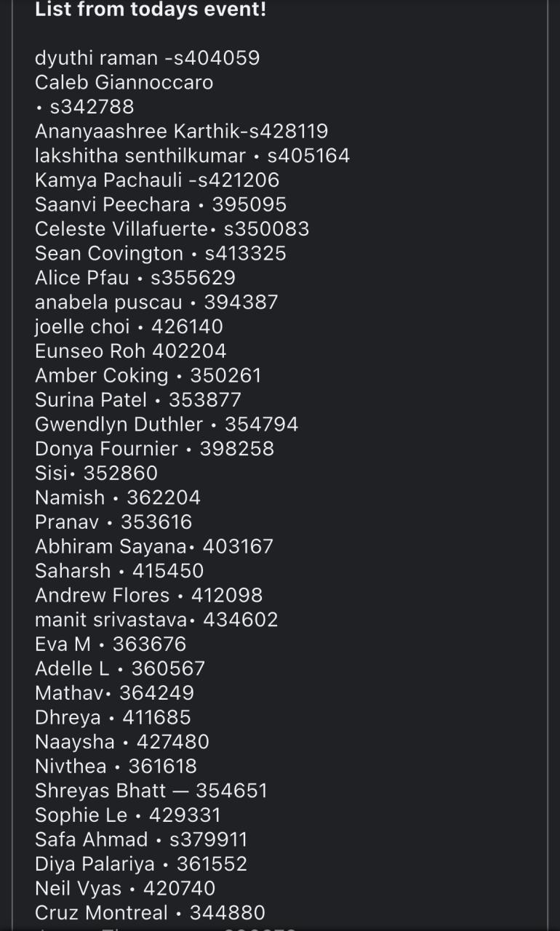This screenshot has height=931, width=560.
Task: Select the Kamya Pachauli -s421206 line
Action: [157, 180]
